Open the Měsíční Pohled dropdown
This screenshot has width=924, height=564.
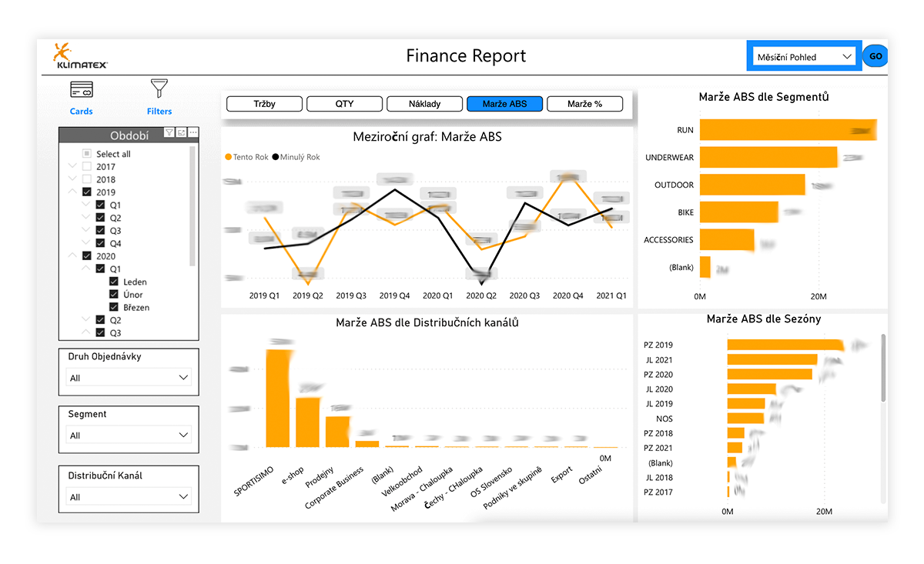tap(803, 57)
